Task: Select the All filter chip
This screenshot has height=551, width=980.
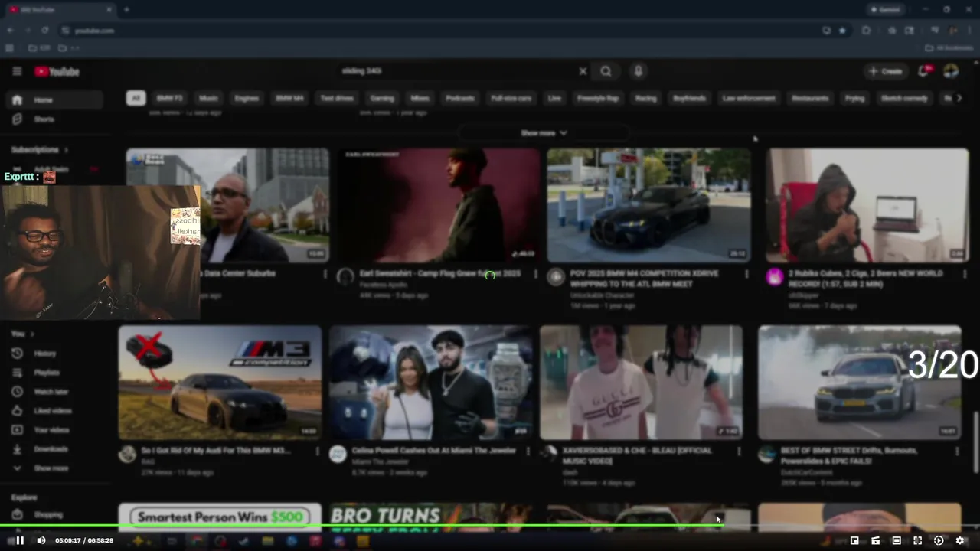Action: point(136,98)
